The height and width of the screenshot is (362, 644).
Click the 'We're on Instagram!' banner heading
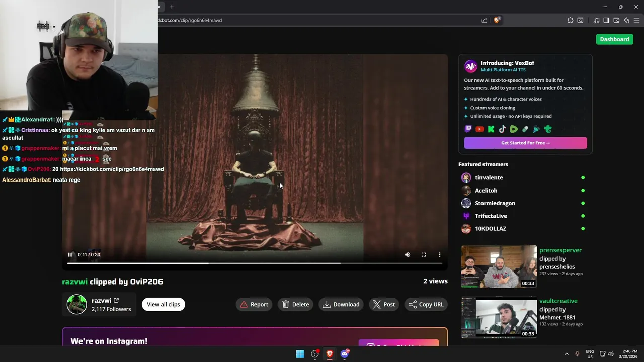click(x=109, y=341)
